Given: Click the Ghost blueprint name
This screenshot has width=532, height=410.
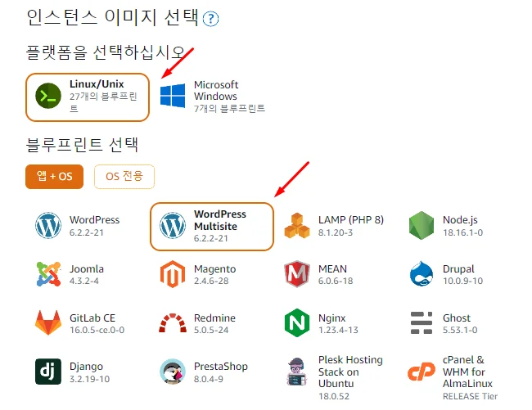Looking at the screenshot, I should [457, 318].
